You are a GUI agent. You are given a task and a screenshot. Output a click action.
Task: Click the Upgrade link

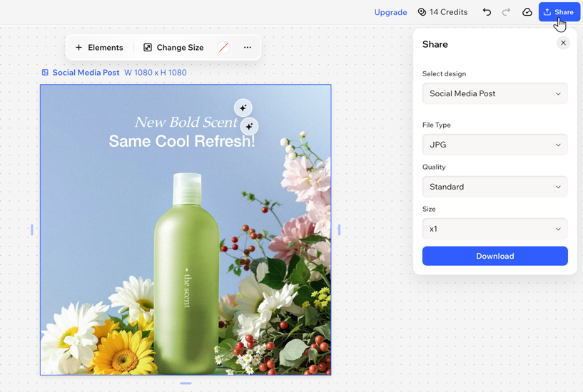point(390,12)
